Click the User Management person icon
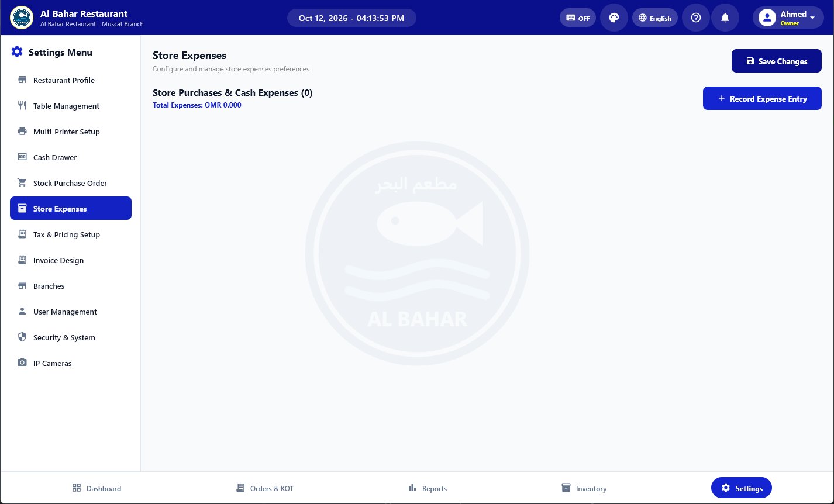Screen dimensions: 834x504 22,312
